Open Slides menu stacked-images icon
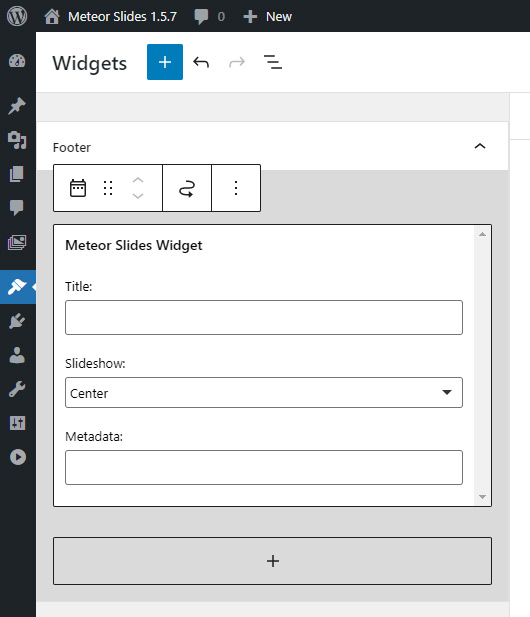This screenshot has height=617, width=530. tap(17, 242)
